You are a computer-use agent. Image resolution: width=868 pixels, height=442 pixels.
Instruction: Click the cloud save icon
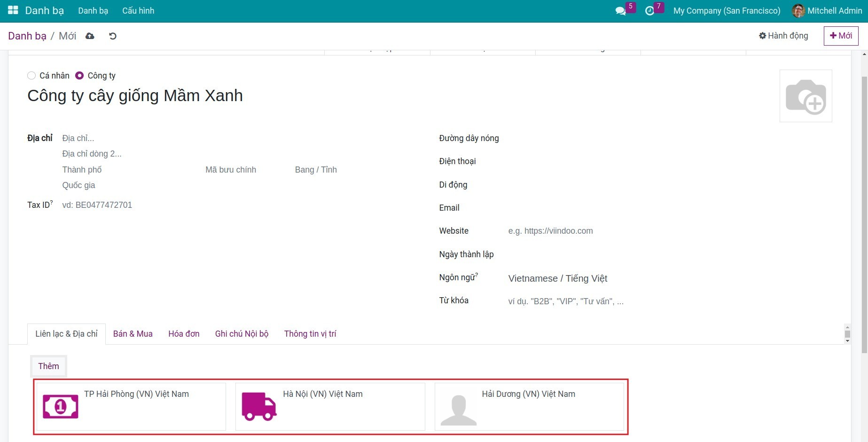point(90,36)
